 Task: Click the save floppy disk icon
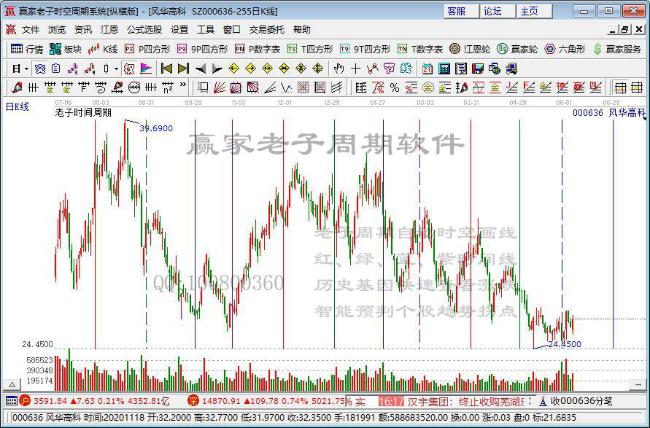[x=478, y=69]
